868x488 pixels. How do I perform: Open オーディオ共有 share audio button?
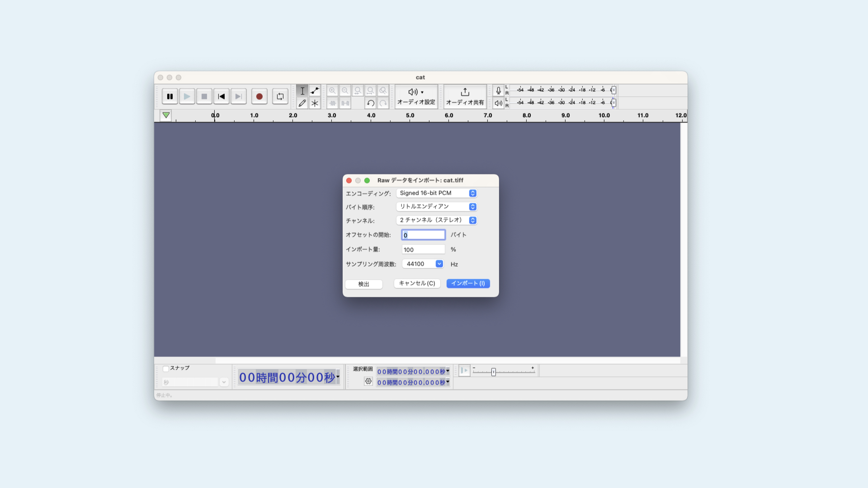pos(465,96)
